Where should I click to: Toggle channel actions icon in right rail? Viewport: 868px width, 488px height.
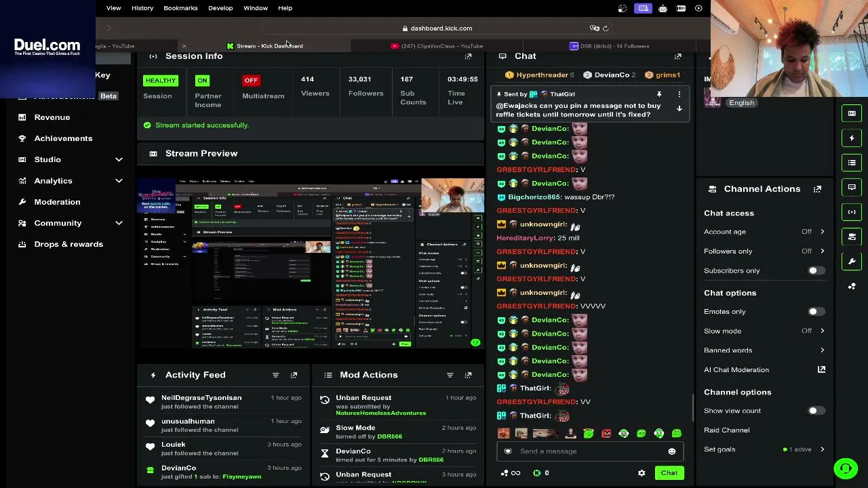852,237
